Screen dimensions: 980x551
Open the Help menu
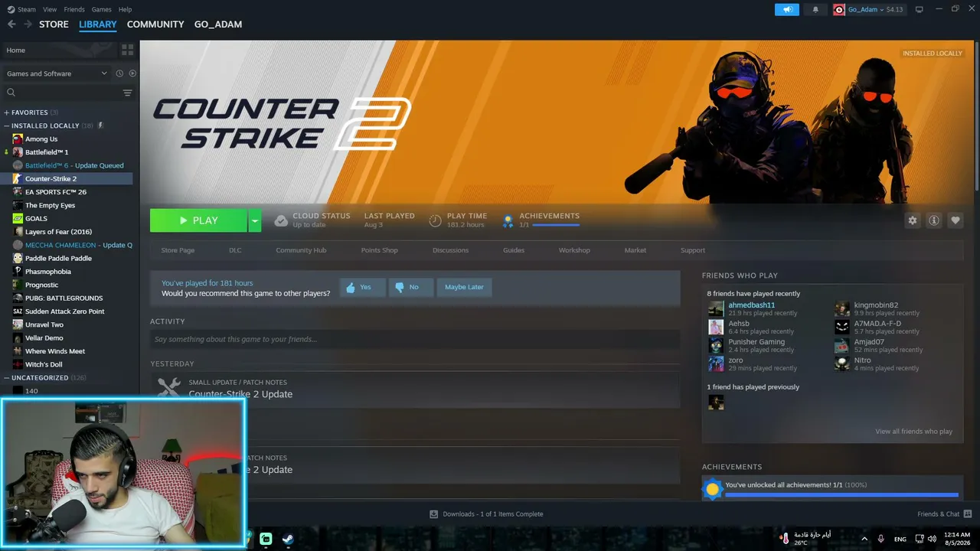pyautogui.click(x=125, y=9)
